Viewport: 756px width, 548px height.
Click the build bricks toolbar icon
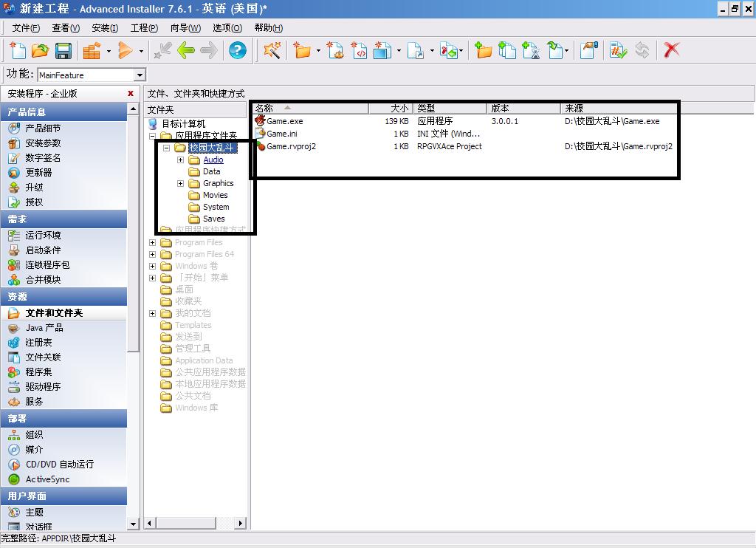point(92,51)
